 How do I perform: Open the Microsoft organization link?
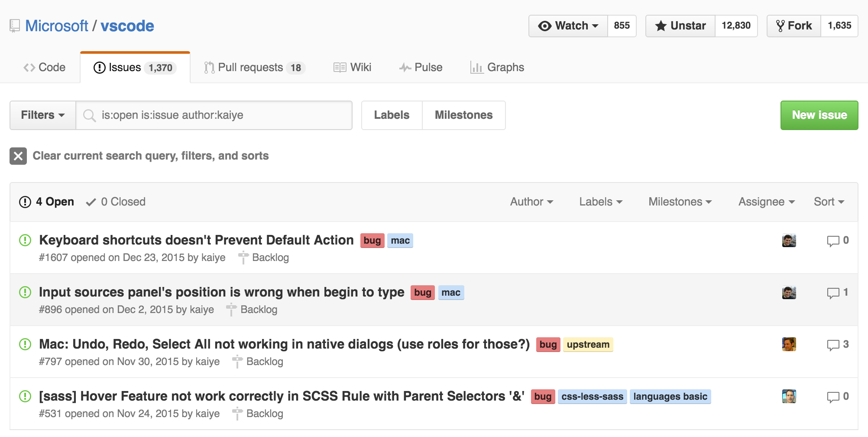(x=57, y=26)
